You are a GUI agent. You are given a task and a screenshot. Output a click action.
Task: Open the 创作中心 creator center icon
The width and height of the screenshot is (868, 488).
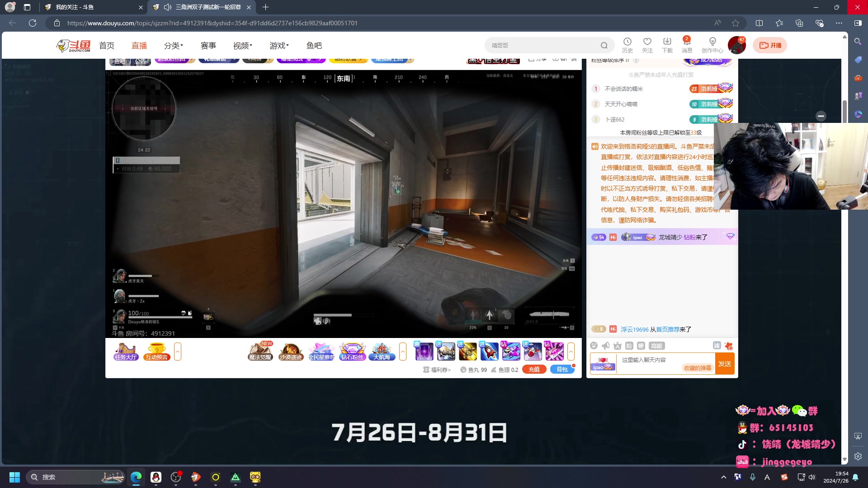(712, 45)
